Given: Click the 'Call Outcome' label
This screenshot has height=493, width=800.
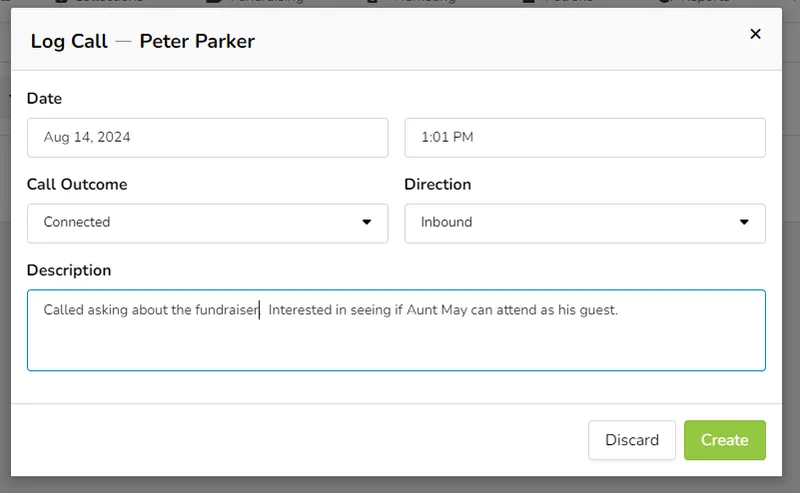Looking at the screenshot, I should tap(77, 184).
